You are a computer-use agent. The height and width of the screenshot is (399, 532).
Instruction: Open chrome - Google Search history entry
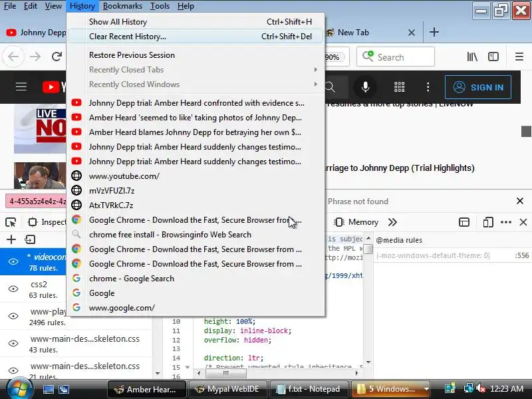196,279
